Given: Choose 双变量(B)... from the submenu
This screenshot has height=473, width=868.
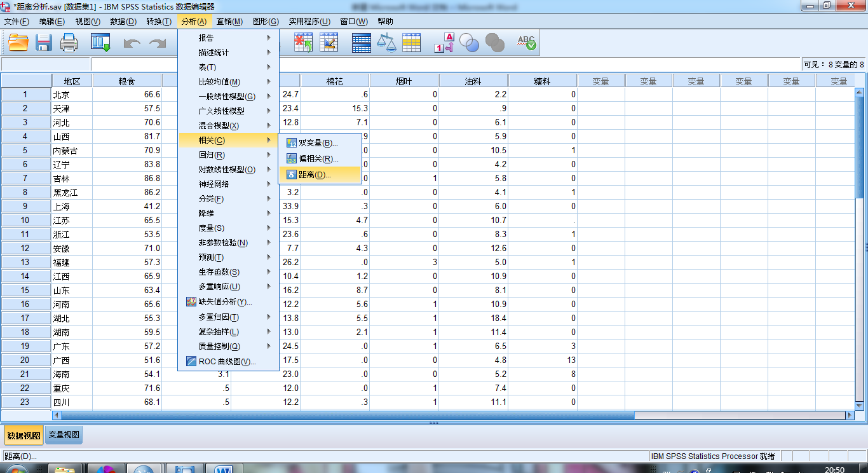Looking at the screenshot, I should 320,143.
